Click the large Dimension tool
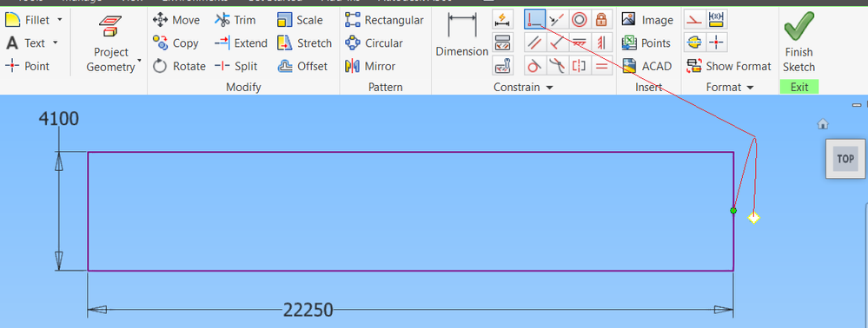Screen dimensions: 868x328 point(461,36)
